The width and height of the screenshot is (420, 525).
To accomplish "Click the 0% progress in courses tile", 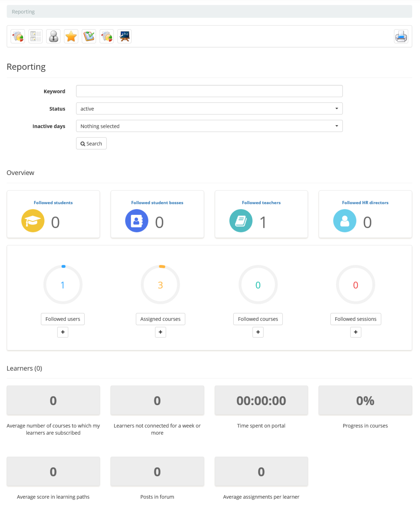I will 365,401.
